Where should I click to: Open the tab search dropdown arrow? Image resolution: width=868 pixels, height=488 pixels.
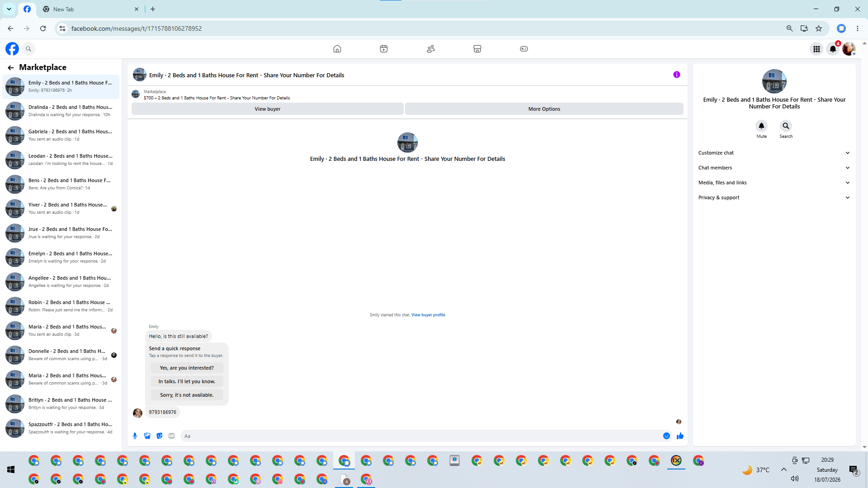(x=9, y=9)
